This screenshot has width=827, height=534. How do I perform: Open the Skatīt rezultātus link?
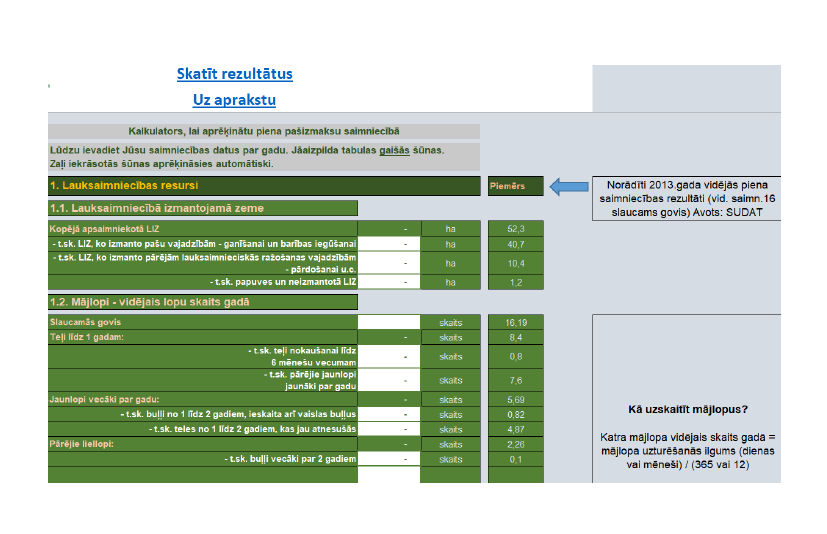click(x=234, y=74)
